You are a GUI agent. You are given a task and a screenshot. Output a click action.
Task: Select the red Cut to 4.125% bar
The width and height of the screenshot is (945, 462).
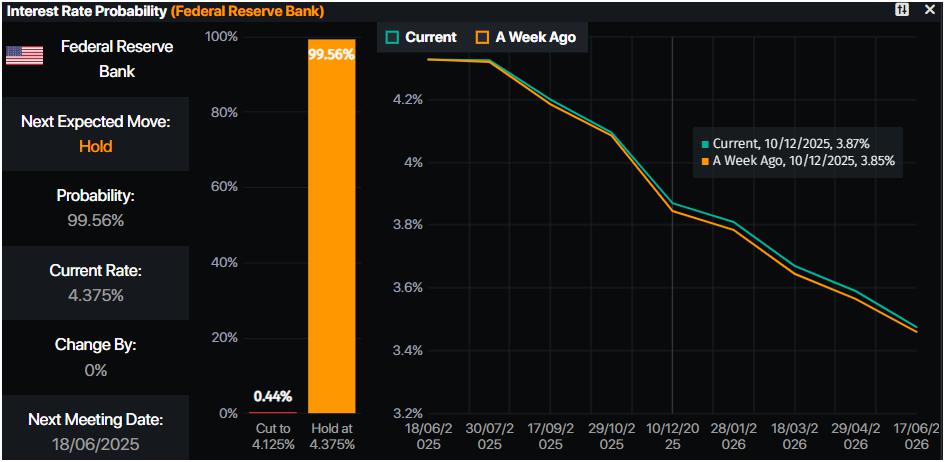[x=273, y=413]
